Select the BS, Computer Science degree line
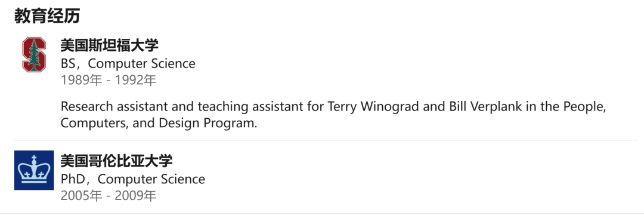Screen dimensions: 644x218 (x=128, y=63)
